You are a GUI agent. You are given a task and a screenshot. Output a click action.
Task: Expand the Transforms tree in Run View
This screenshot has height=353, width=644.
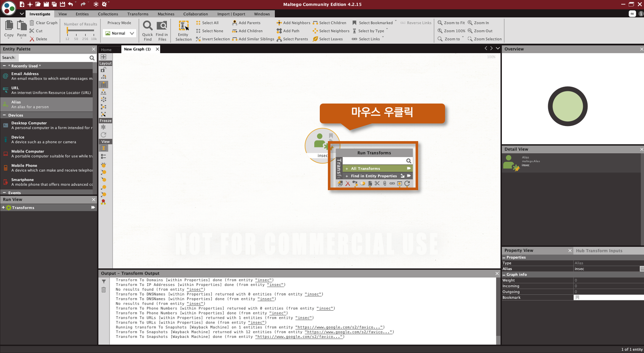tap(3, 207)
